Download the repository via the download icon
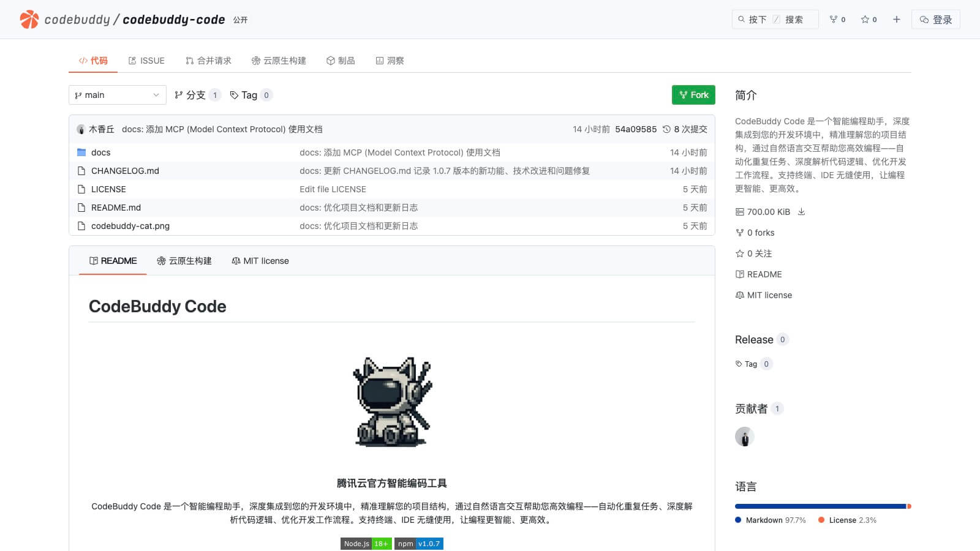This screenshot has width=980, height=551. coord(801,211)
